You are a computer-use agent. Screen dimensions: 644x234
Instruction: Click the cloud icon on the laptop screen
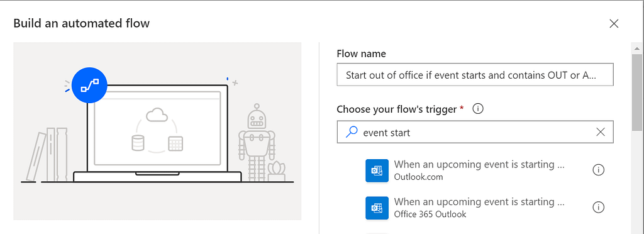157,115
